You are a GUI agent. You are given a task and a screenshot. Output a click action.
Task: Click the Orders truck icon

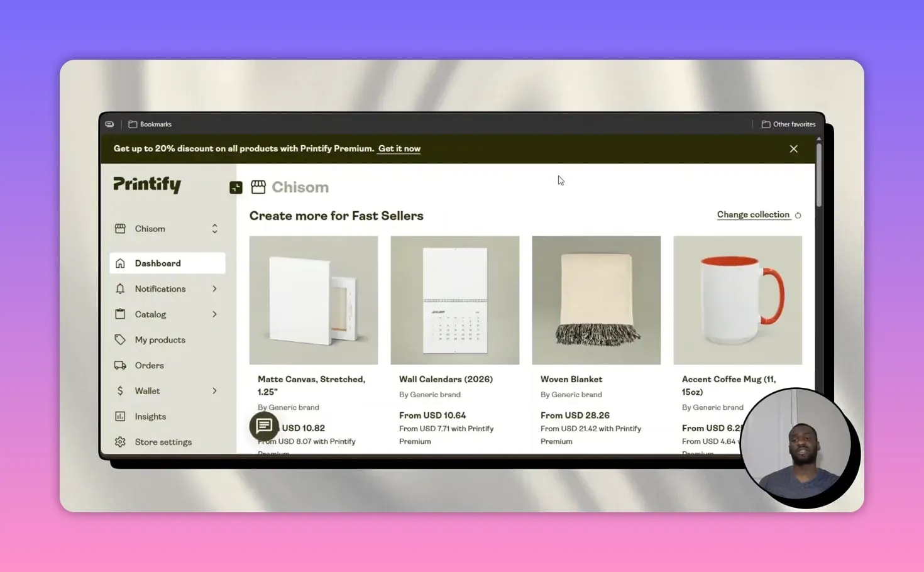[x=120, y=365]
